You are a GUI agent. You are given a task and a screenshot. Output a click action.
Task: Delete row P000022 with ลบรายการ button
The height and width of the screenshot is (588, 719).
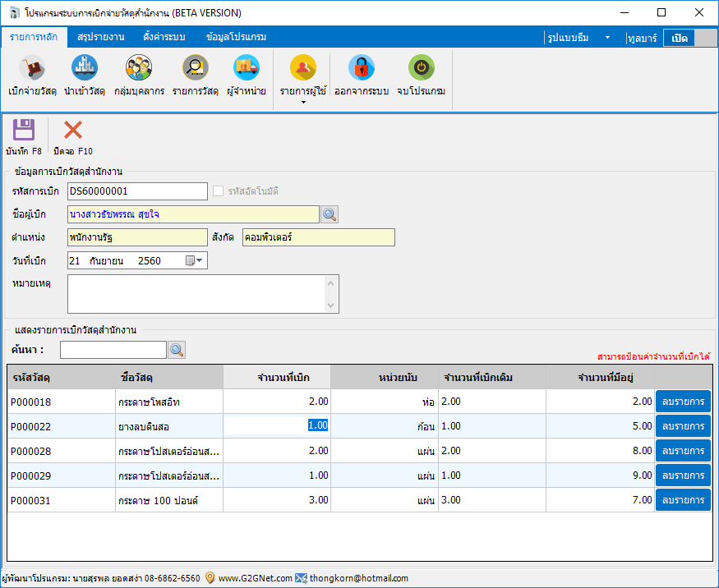683,426
